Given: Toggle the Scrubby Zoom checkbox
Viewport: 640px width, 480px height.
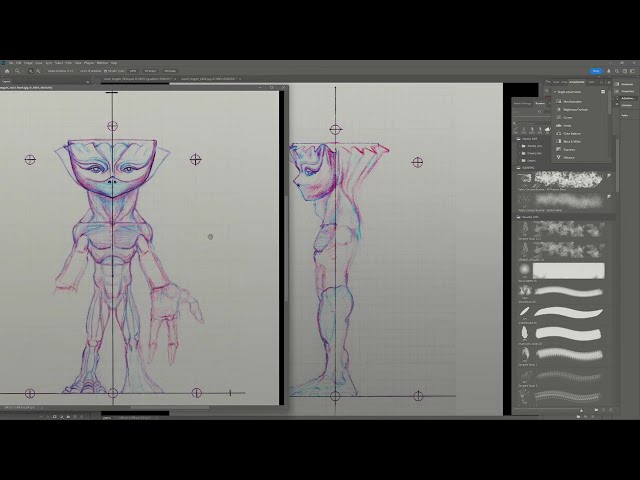Looking at the screenshot, I should pos(105,71).
